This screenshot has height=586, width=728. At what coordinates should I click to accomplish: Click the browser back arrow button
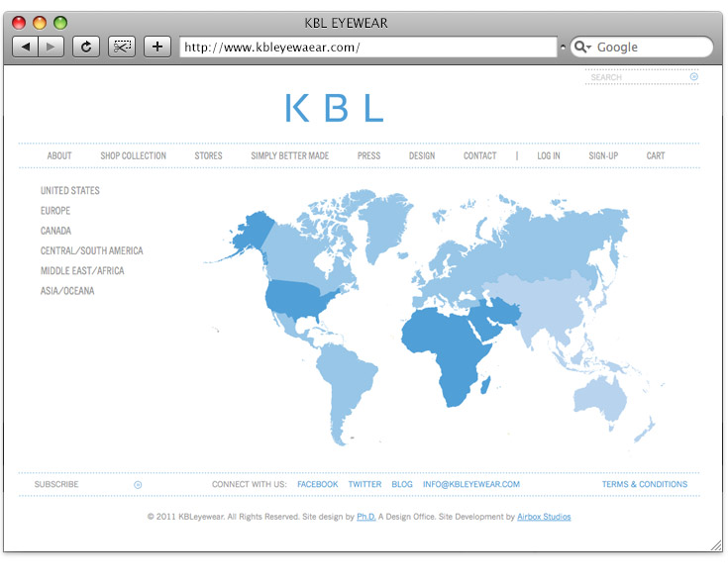click(26, 47)
